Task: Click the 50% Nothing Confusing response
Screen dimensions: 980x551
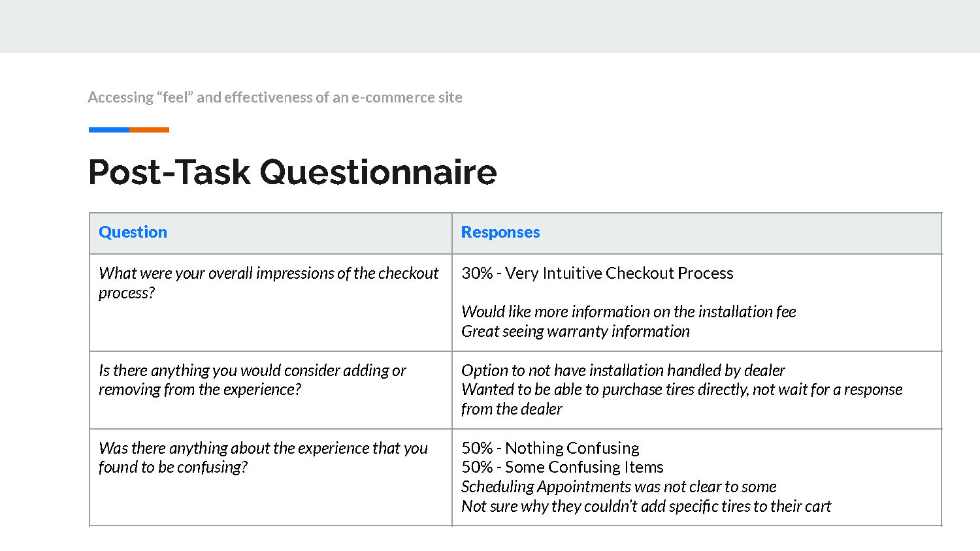Action: tap(550, 448)
